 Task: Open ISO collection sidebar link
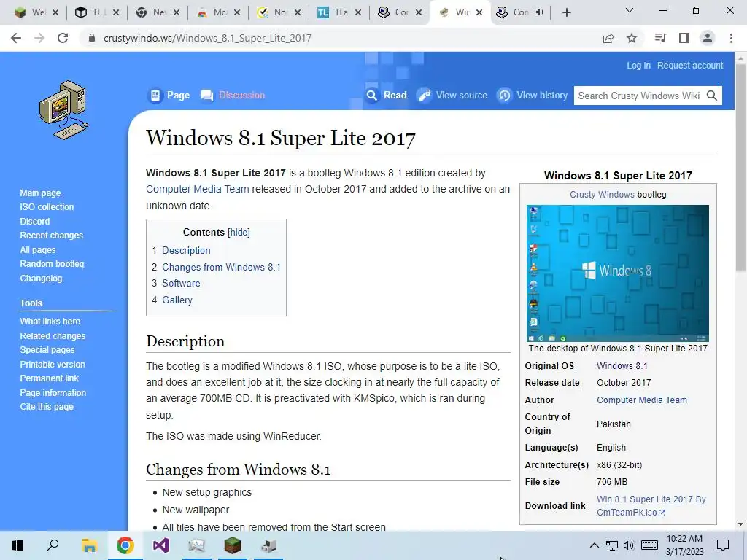[x=47, y=207]
